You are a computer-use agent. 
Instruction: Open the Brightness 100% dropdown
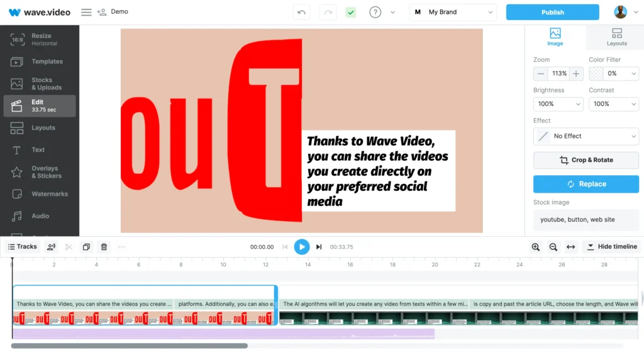[558, 104]
